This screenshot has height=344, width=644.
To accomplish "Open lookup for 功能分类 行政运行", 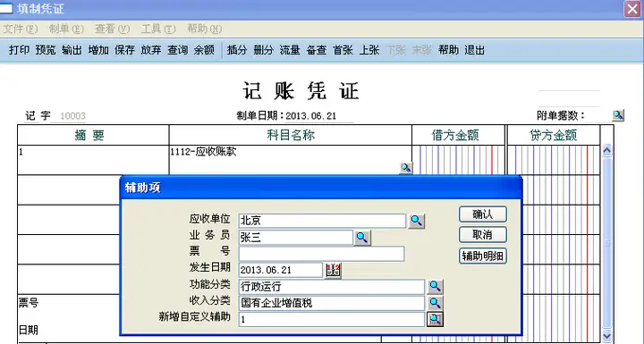I will coord(435,287).
